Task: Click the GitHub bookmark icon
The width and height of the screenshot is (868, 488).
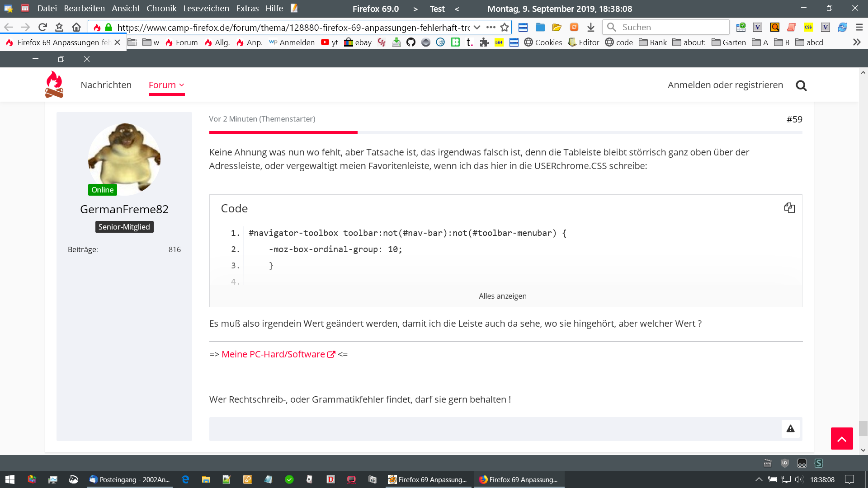Action: pos(410,42)
